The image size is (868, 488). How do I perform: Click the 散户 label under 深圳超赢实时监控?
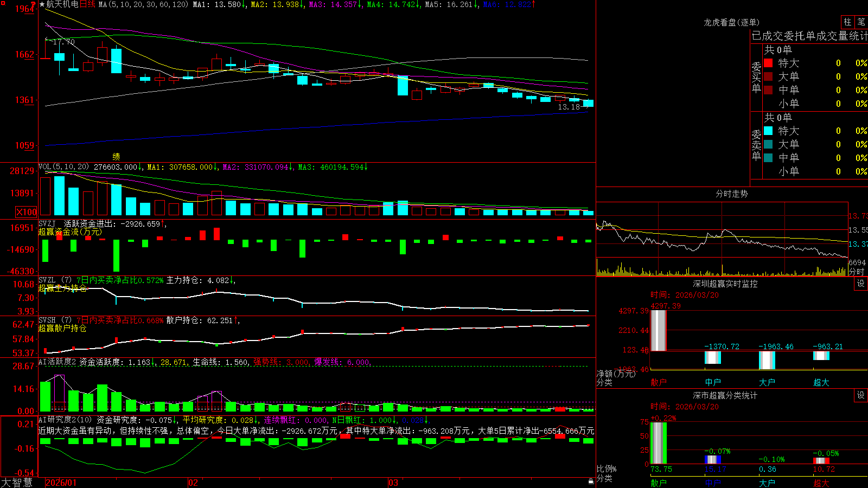pos(659,382)
